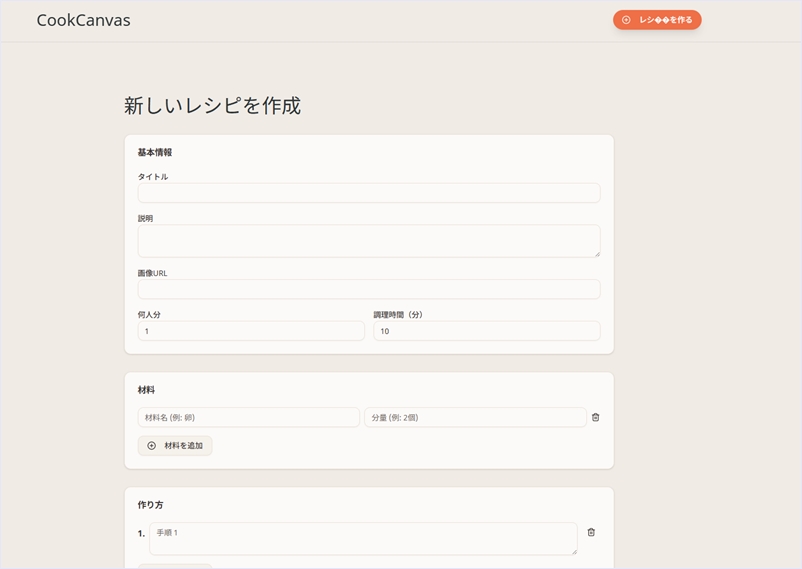Click the 分量 quantity input field
802x569 pixels.
(475, 417)
